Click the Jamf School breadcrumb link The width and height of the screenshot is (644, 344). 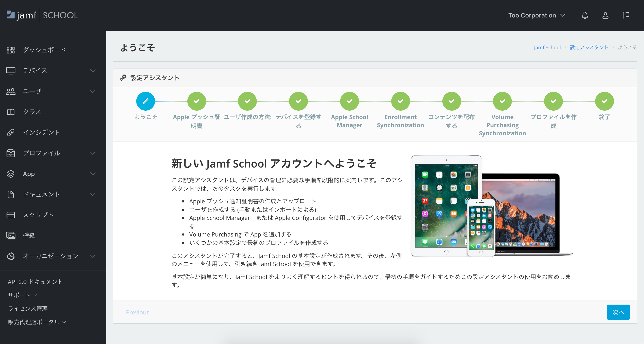click(x=547, y=47)
